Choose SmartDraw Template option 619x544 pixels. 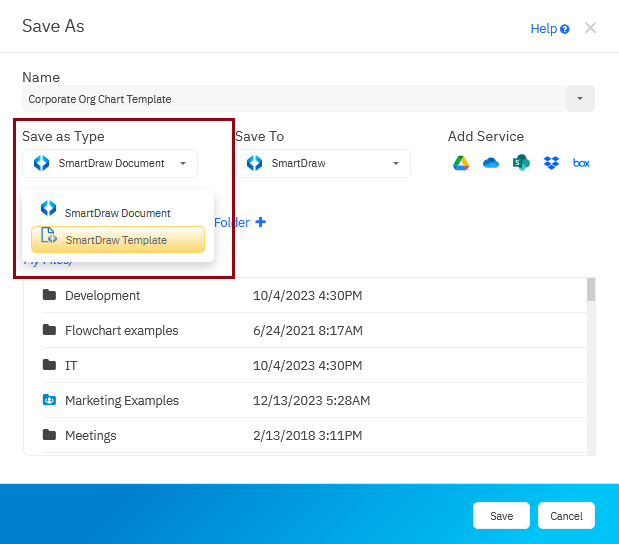[117, 240]
